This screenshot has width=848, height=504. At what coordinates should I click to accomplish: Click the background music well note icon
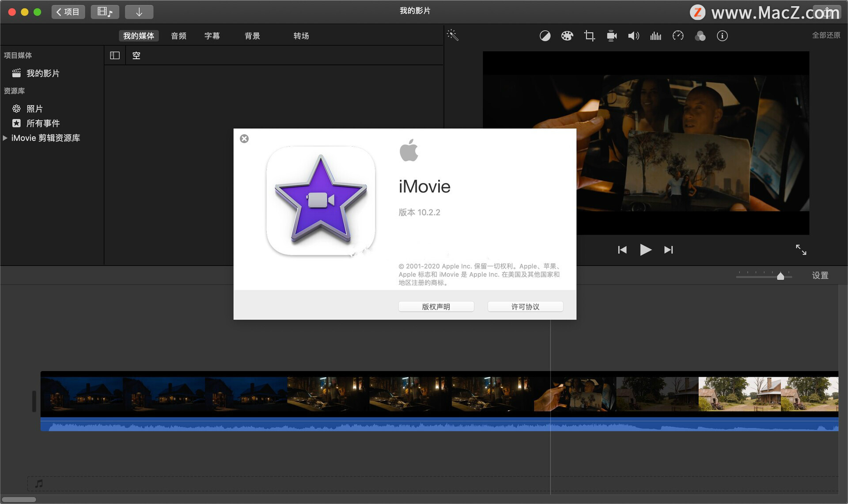(x=39, y=484)
